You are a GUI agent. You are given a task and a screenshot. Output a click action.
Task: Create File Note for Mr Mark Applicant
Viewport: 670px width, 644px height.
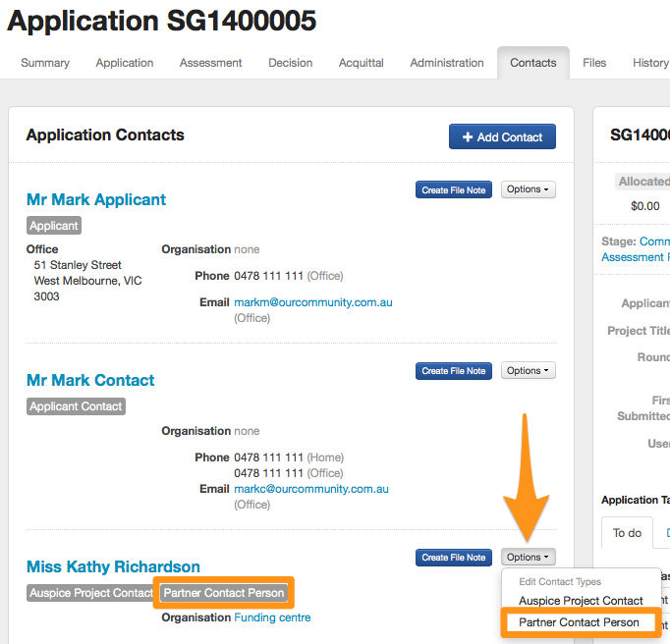454,190
